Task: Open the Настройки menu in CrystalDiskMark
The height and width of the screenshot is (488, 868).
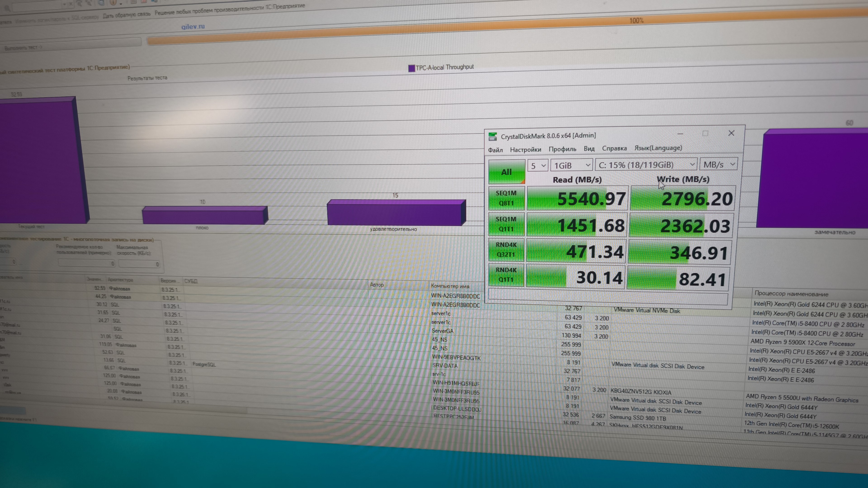Action: point(525,150)
